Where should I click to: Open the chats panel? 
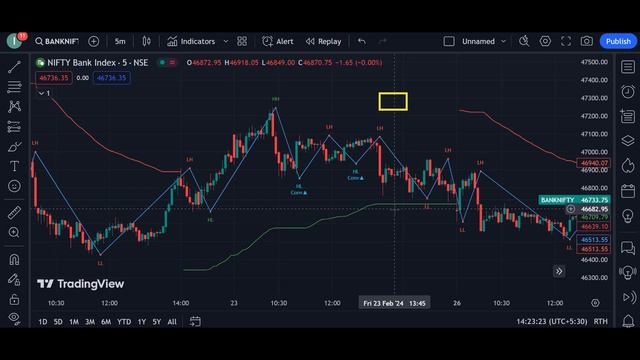(x=628, y=247)
